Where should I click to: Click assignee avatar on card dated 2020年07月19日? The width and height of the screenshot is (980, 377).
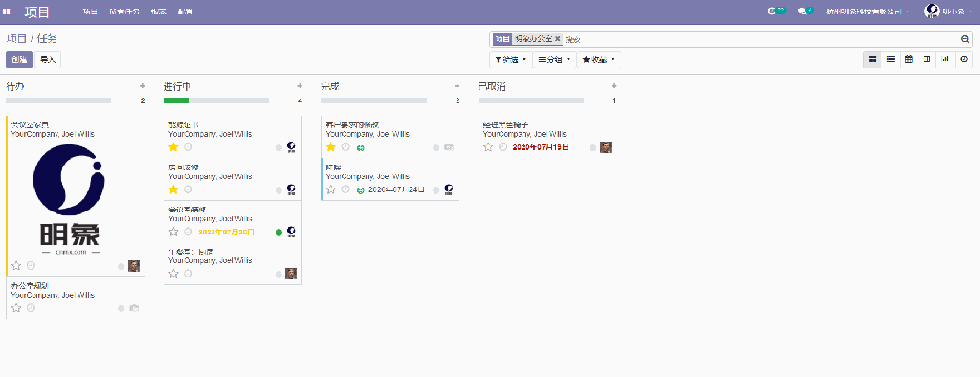tap(606, 147)
